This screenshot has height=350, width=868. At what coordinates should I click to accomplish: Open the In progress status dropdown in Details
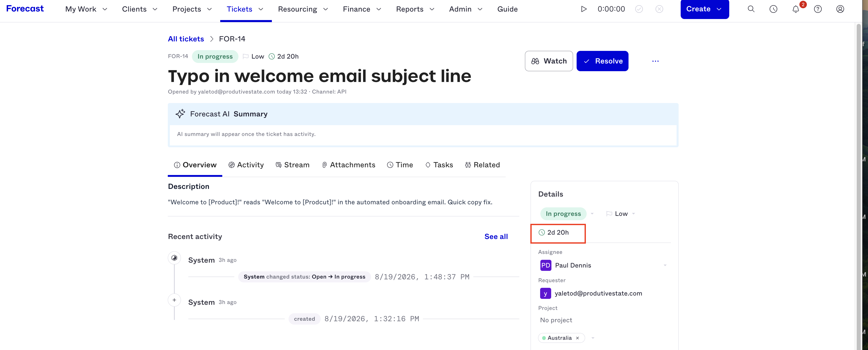(567, 214)
